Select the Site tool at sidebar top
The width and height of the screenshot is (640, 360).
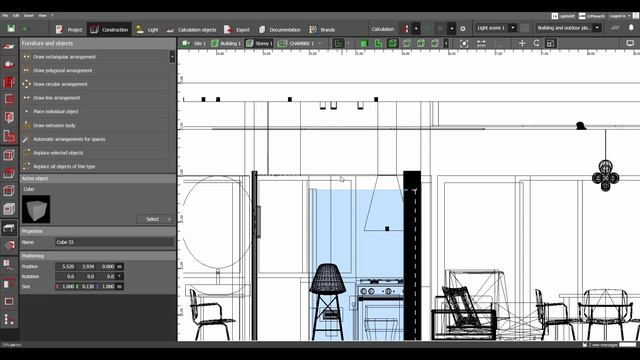pyautogui.click(x=9, y=47)
